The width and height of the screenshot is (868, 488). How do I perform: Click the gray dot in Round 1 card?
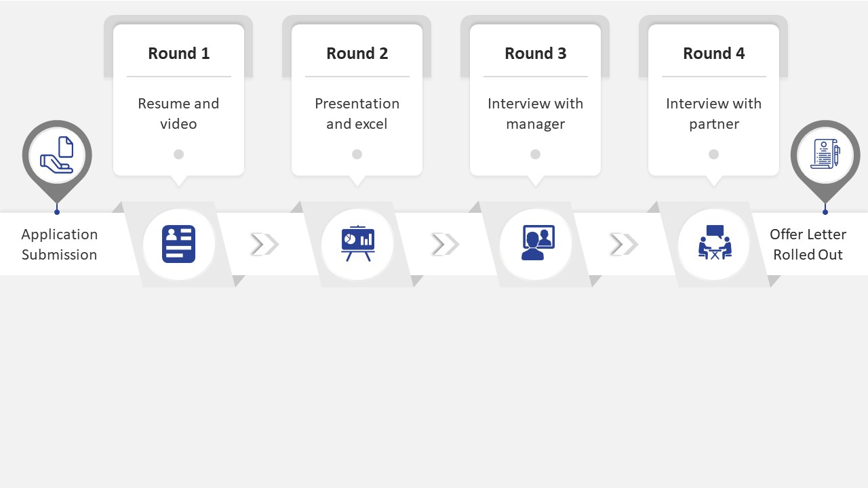click(x=179, y=155)
